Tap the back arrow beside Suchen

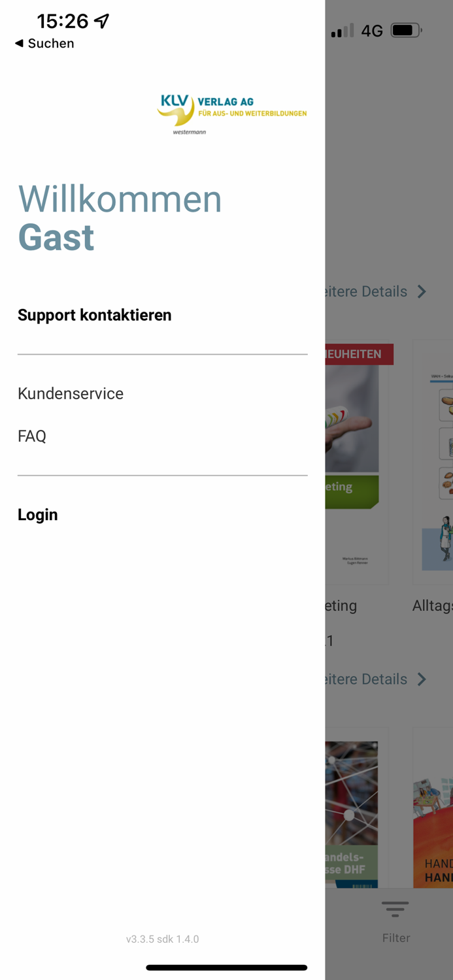click(19, 44)
